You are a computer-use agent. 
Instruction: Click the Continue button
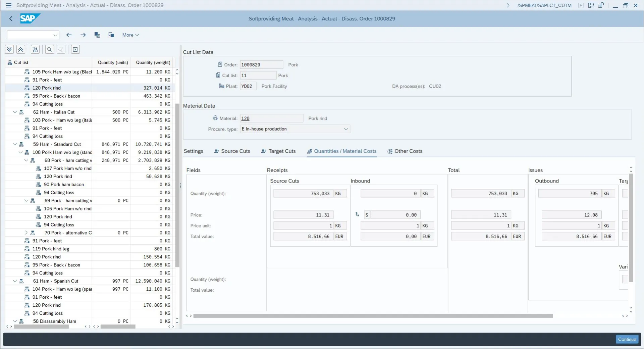coord(627,339)
